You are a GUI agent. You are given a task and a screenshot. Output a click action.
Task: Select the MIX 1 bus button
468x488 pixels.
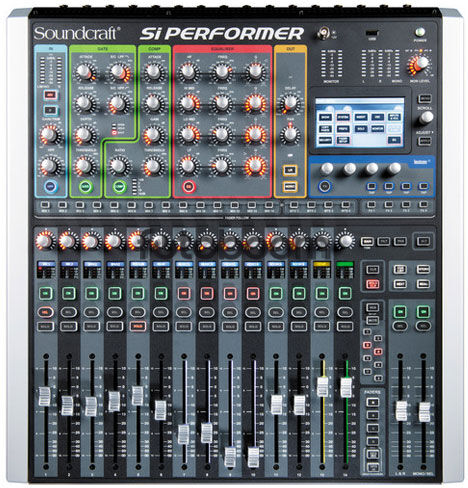[45, 205]
